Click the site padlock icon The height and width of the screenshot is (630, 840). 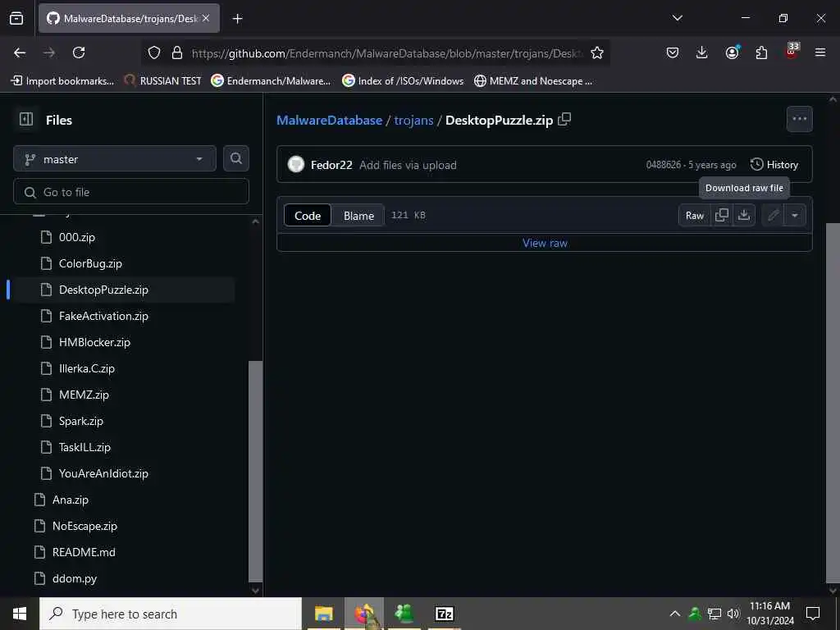coord(177,52)
